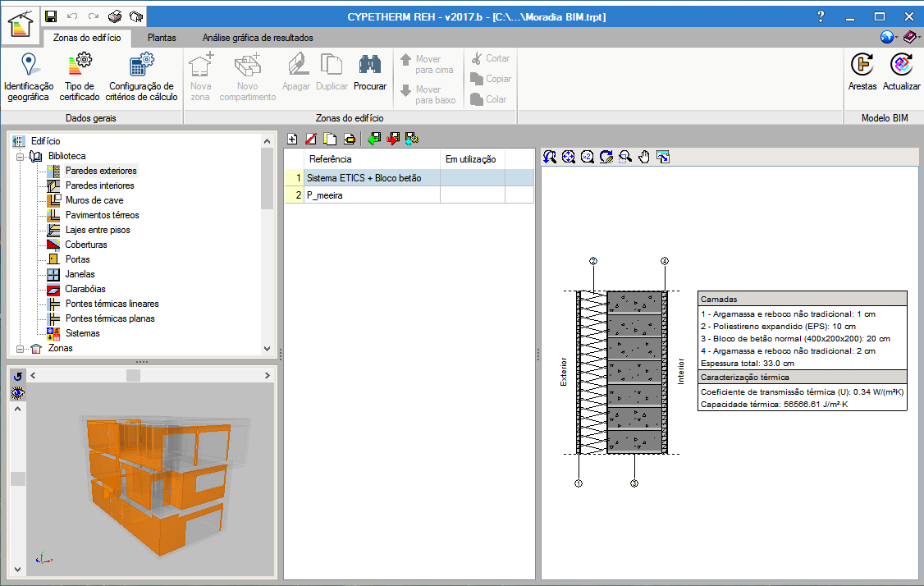This screenshot has height=586, width=924.
Task: Click the Em utilização column header
Action: [473, 159]
